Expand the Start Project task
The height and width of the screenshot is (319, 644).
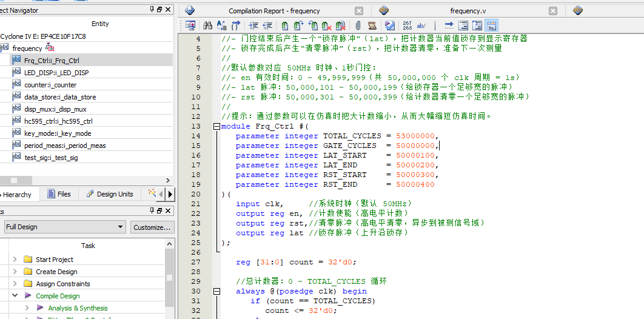click(x=15, y=260)
